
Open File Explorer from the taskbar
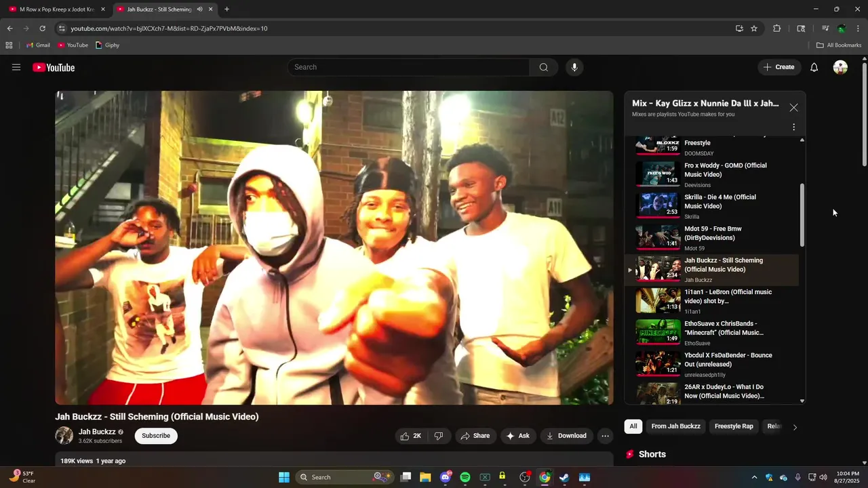pos(425,477)
